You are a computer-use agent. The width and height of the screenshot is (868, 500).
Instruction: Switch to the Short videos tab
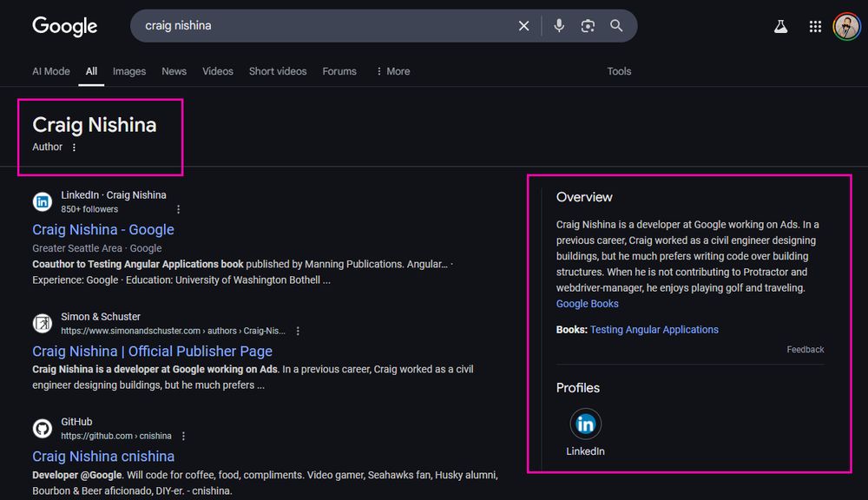tap(278, 71)
